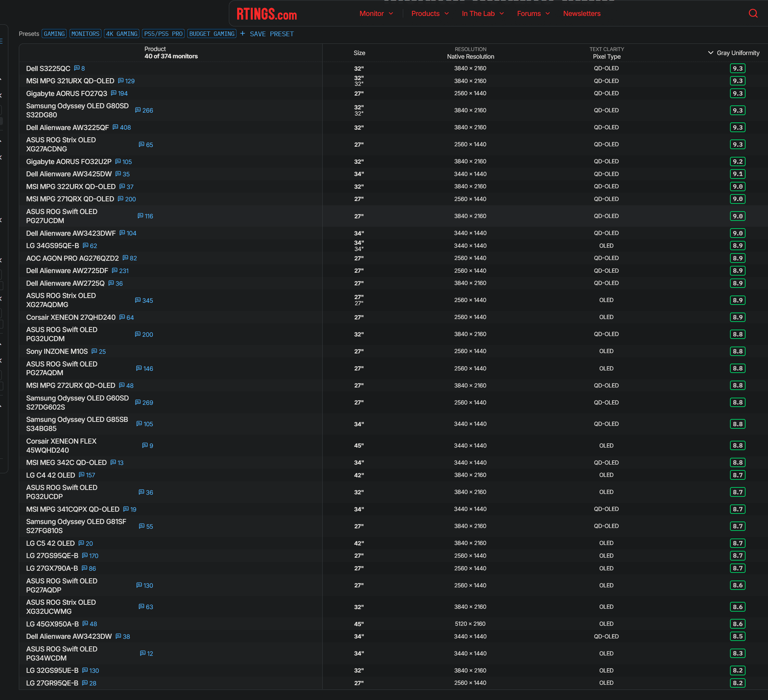Screen dimensions: 768x700
Task: Open comments icon for Dell S3225QC
Action: pos(76,68)
